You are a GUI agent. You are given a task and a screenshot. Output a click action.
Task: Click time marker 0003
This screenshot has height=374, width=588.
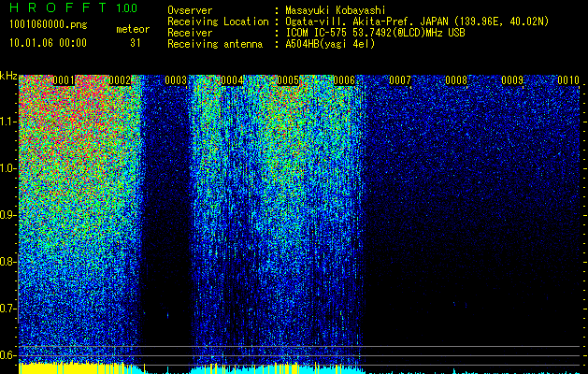tap(176, 80)
